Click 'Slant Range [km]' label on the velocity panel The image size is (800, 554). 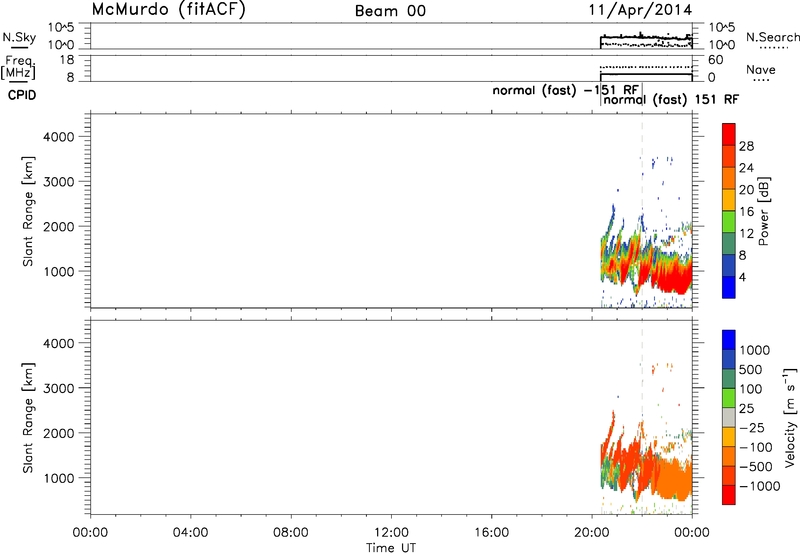[28, 418]
